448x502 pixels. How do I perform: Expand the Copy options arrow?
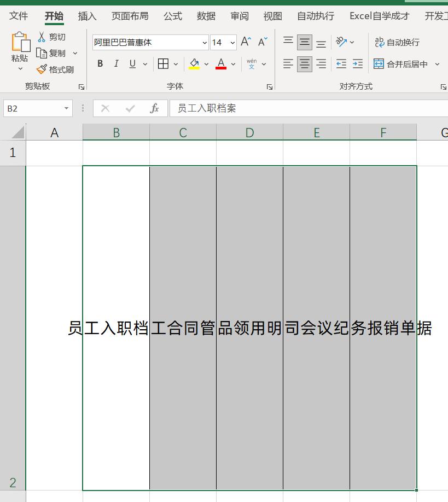(75, 53)
